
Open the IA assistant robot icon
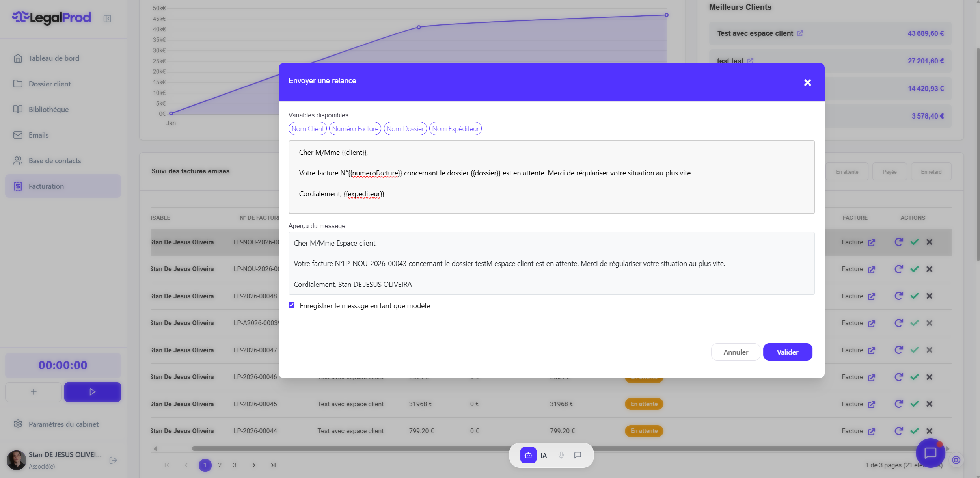528,455
